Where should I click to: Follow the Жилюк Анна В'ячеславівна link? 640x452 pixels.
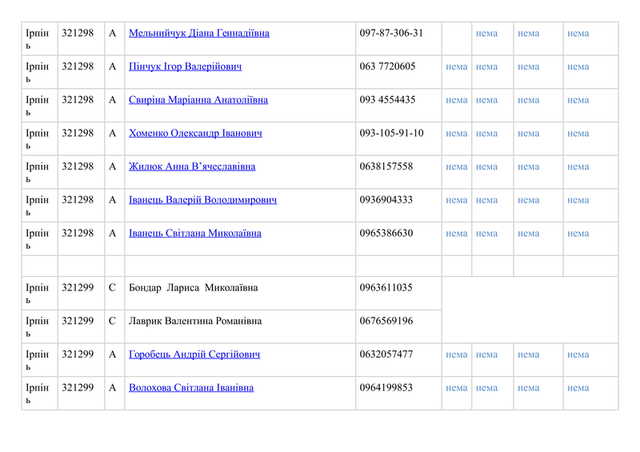pos(192,167)
